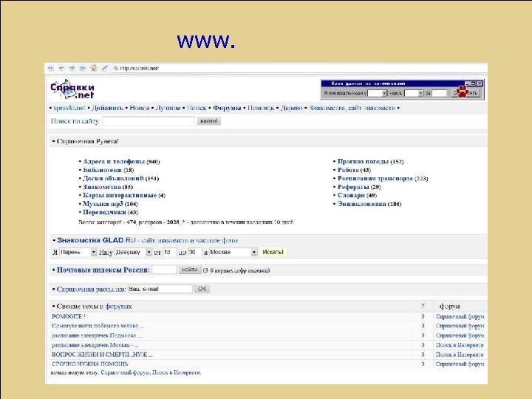Open the Москве city dropdown
Screen dimensions: 532x399
233,252
